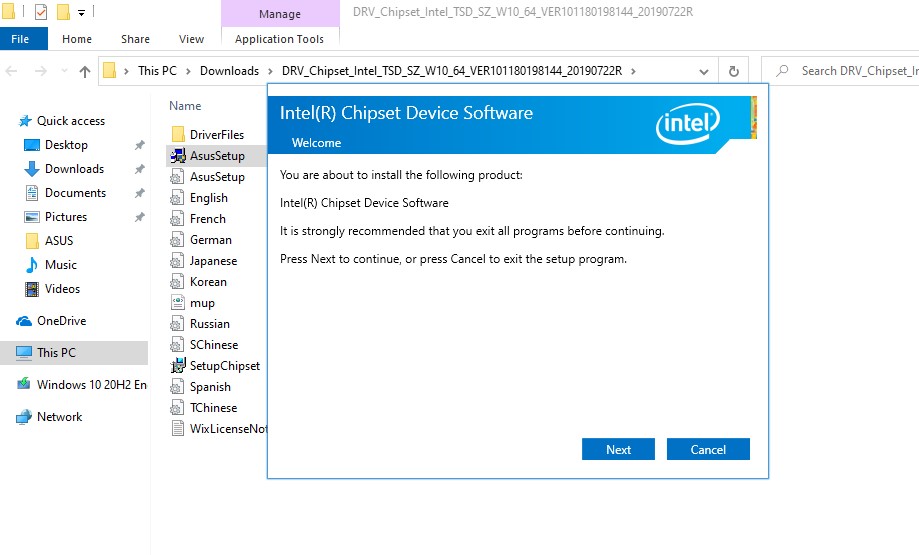Open Music in navigation pane

pos(60,265)
